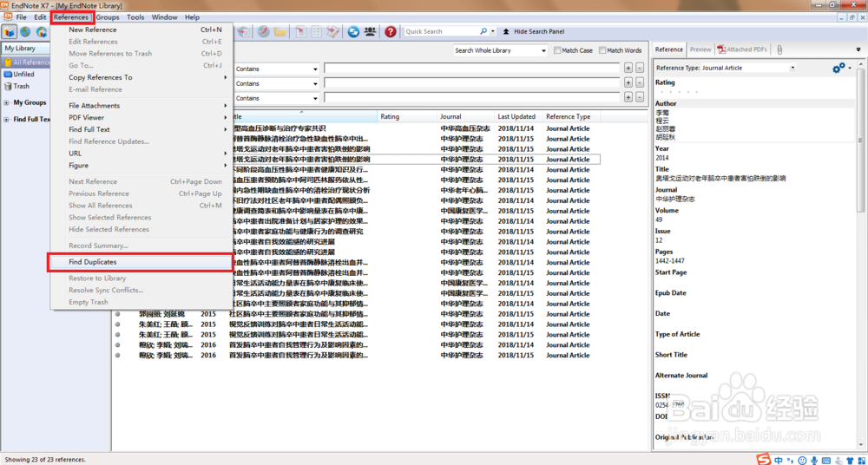The width and height of the screenshot is (868, 465).
Task: Choose Find Duplicates from References menu
Action: point(141,262)
